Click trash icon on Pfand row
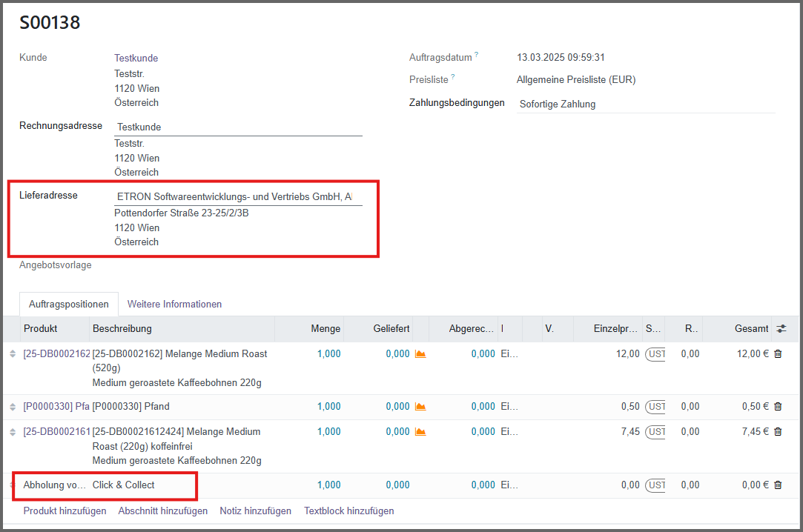The width and height of the screenshot is (803, 532). pos(778,407)
